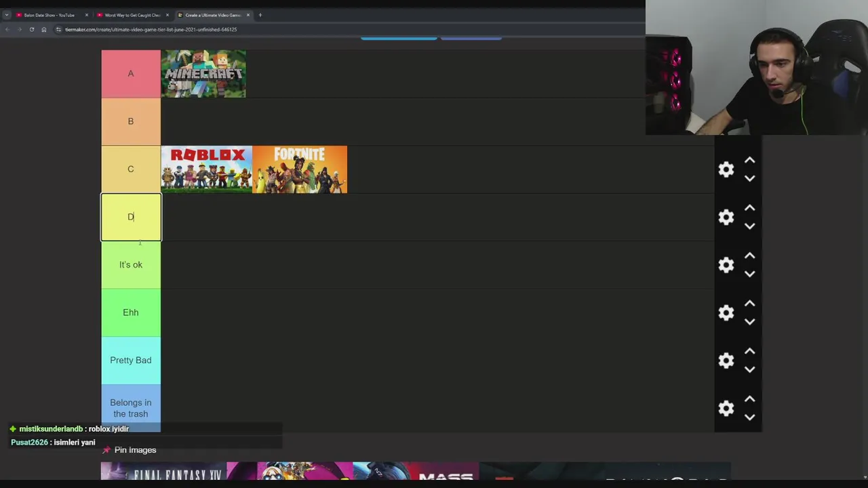Open settings gear for tier C row
The width and height of the screenshot is (868, 488).
pyautogui.click(x=726, y=169)
